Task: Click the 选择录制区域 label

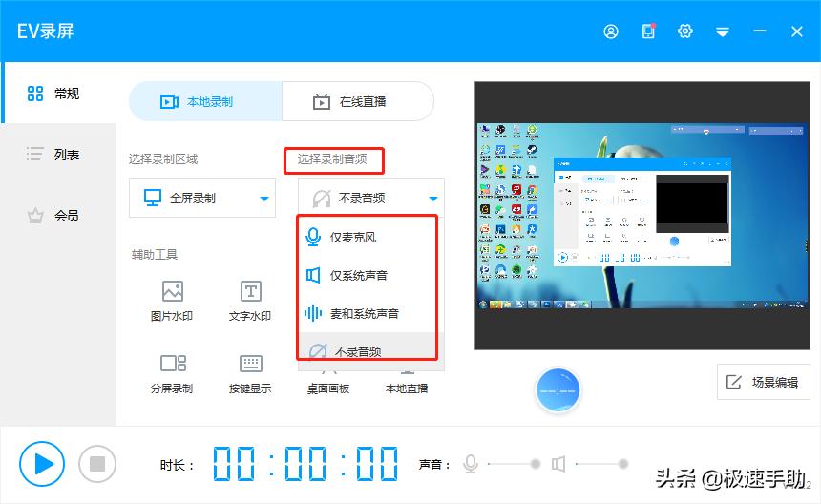Action: pos(163,159)
